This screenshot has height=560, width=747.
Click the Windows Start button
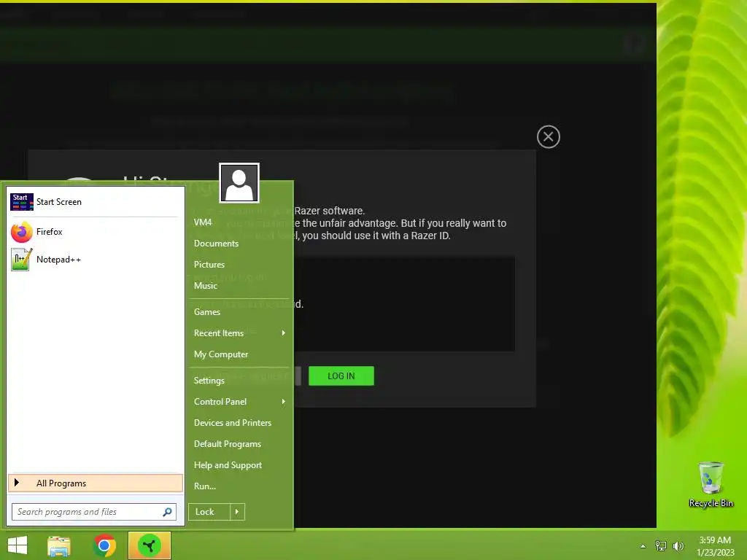click(x=18, y=545)
